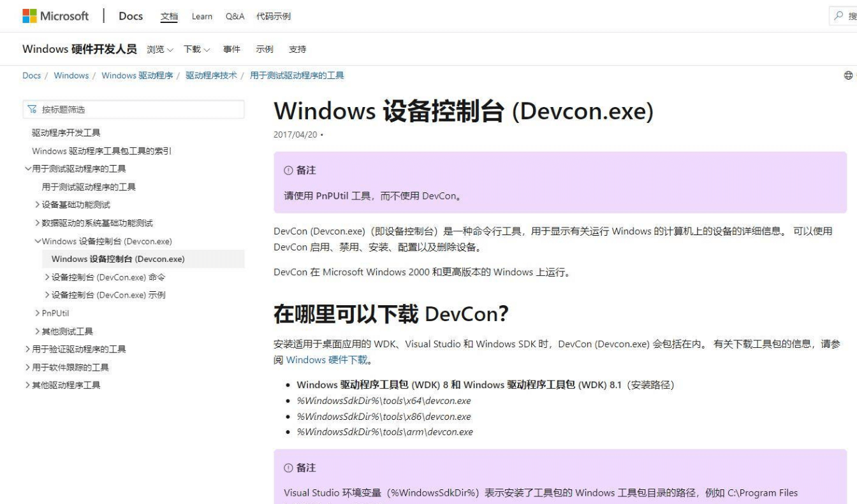Viewport: 857px width, 504px height.
Task: Open Windows 驱动程序工具包工具的索引 in sidebar
Action: [x=101, y=151]
